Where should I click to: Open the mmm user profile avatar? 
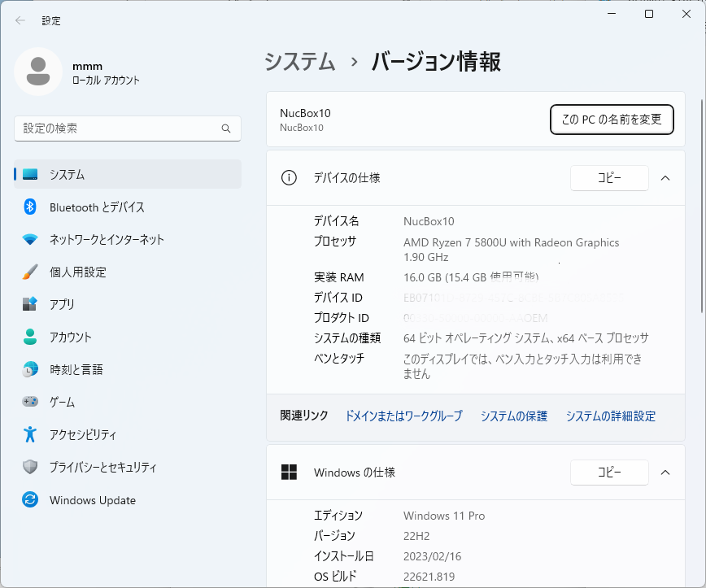[x=38, y=72]
